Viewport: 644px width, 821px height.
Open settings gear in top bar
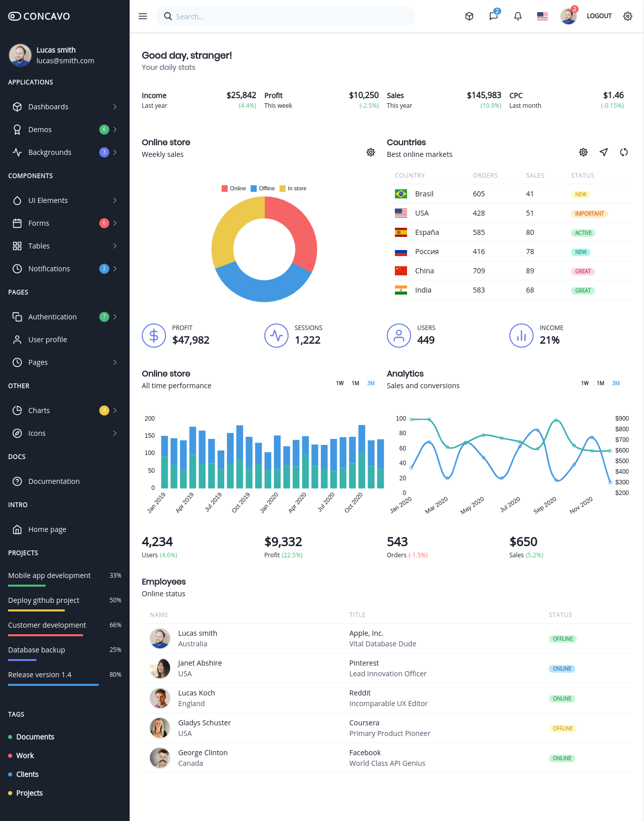(628, 16)
